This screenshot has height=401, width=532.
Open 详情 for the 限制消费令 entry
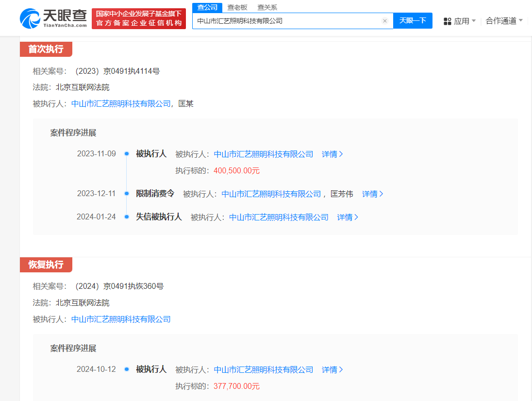(x=372, y=194)
